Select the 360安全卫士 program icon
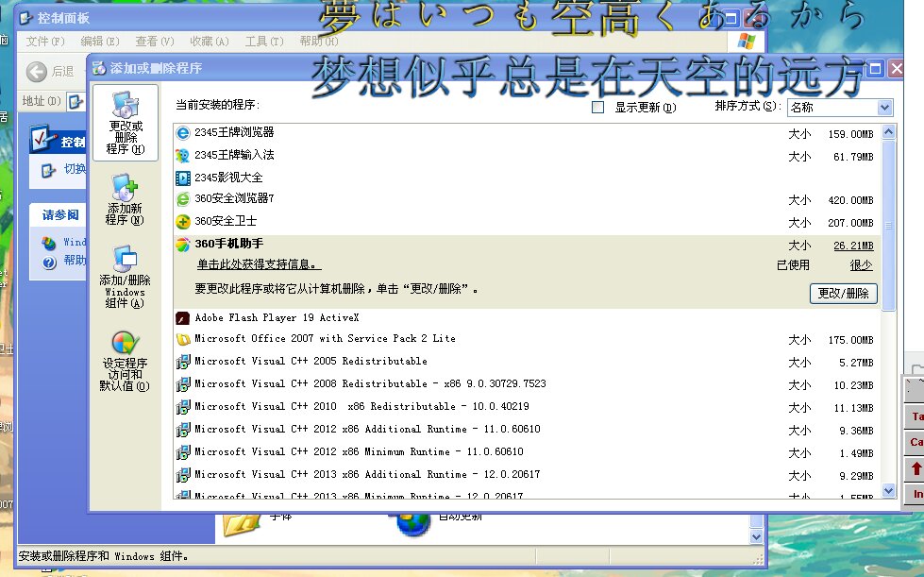 coord(183,222)
